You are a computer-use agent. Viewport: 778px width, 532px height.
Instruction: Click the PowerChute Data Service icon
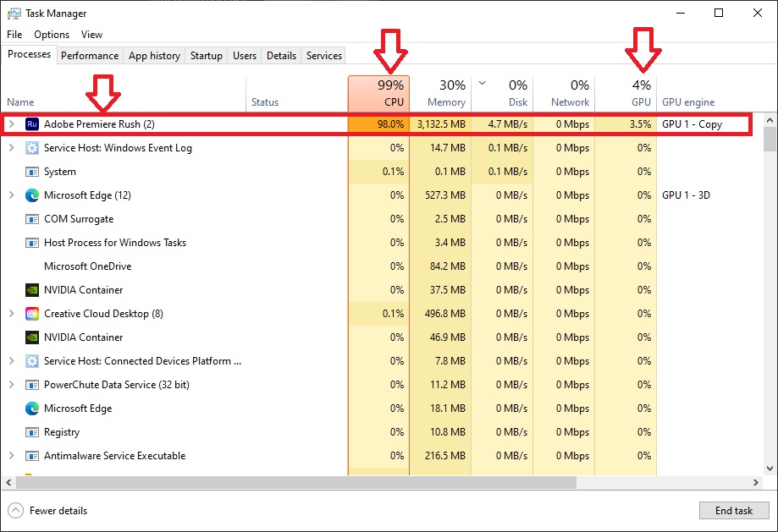click(32, 385)
